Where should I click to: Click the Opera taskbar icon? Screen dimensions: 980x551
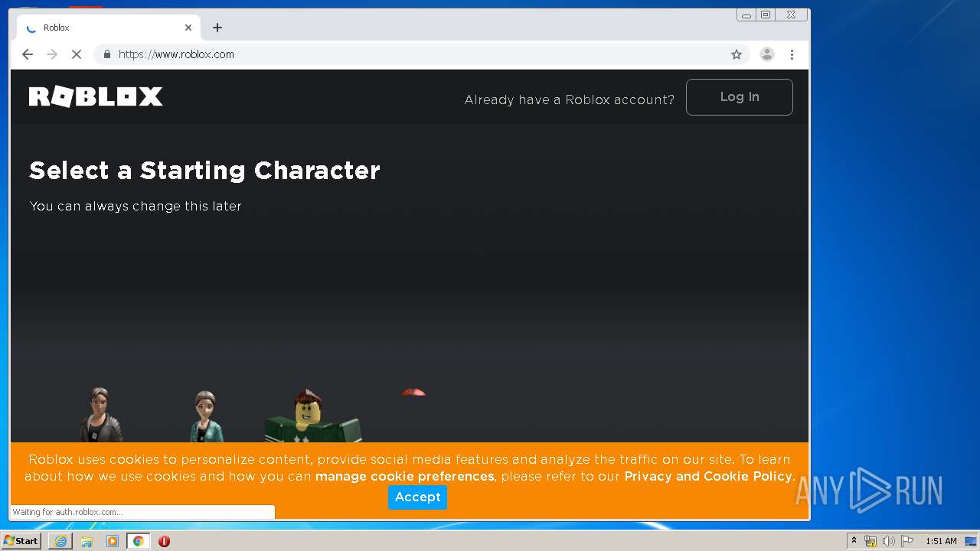click(x=164, y=541)
